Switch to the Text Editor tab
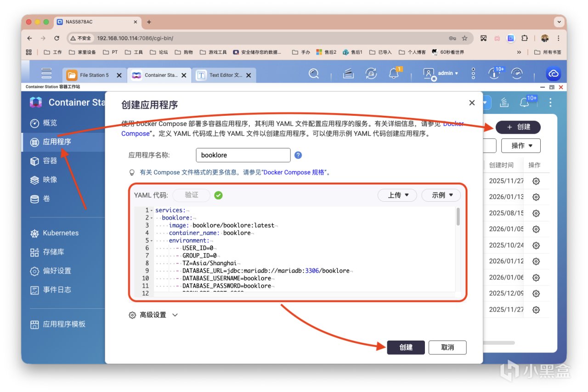This screenshot has height=392, width=588. pyautogui.click(x=224, y=75)
